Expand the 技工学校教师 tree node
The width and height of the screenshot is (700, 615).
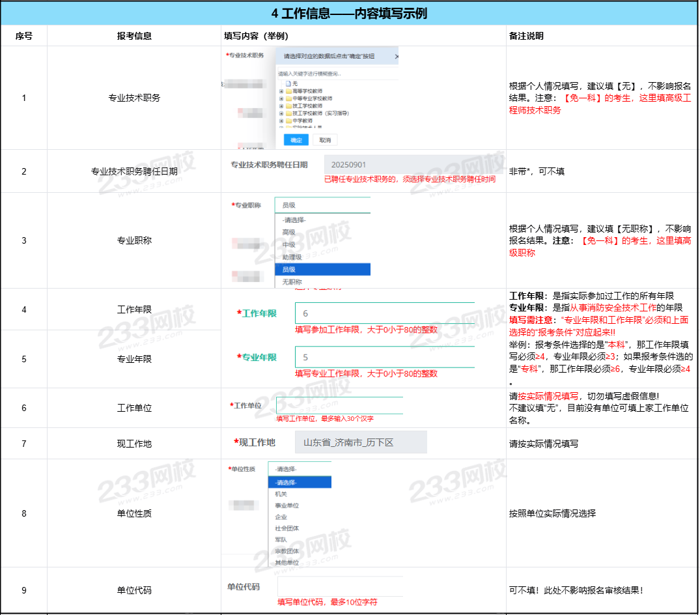point(281,106)
